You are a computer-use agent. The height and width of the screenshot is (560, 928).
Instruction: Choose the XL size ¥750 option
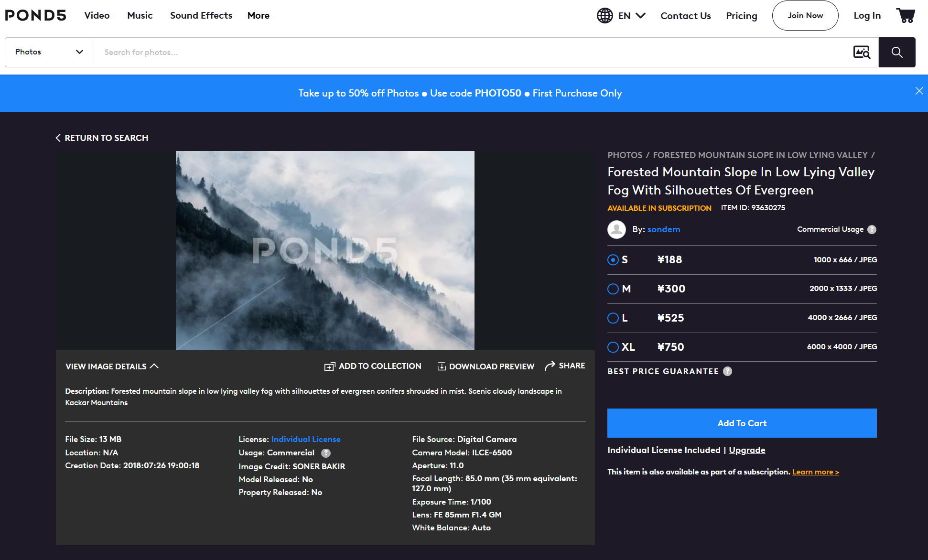pos(613,347)
